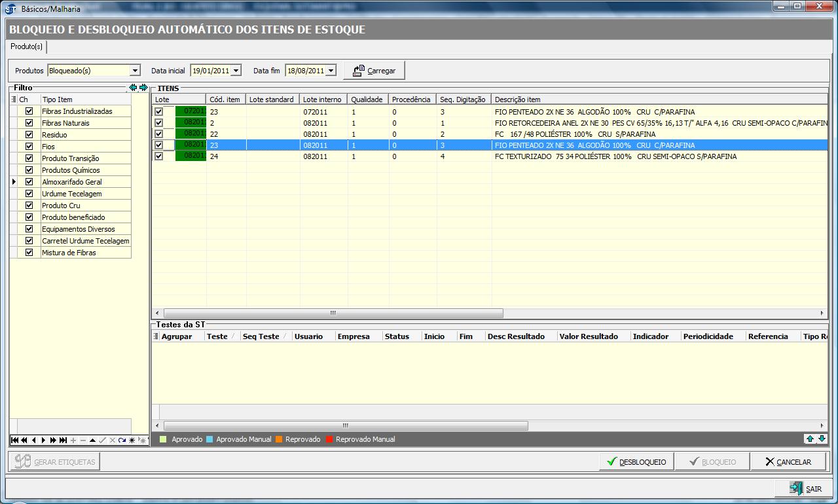
Task: Open the Produtos Bloqueado(s) dropdown
Action: tap(135, 71)
